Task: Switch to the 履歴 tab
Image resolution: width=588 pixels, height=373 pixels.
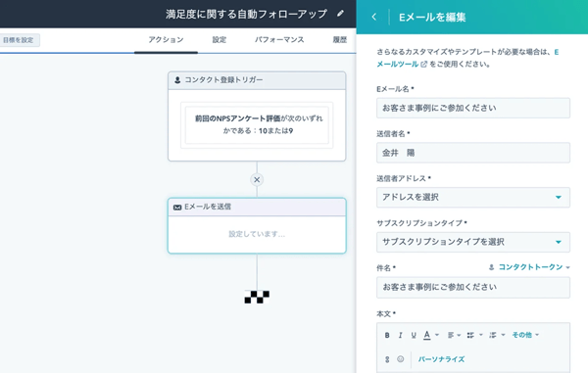Action: pos(340,40)
